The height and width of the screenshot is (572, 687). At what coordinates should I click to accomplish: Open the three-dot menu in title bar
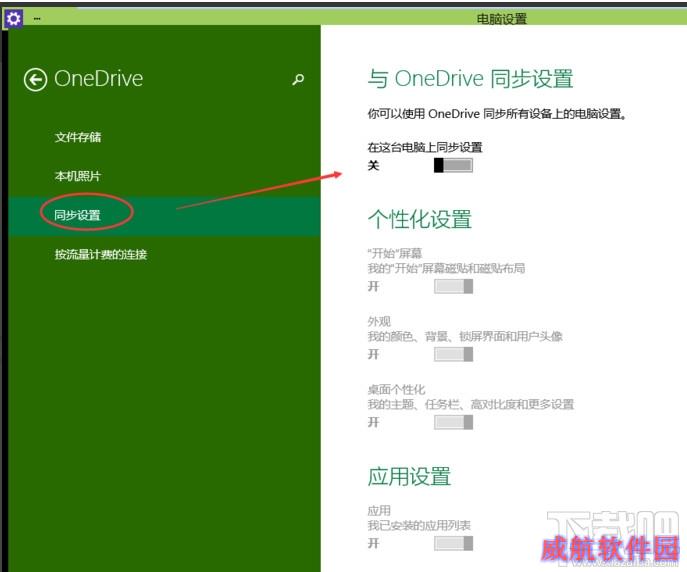tap(37, 19)
